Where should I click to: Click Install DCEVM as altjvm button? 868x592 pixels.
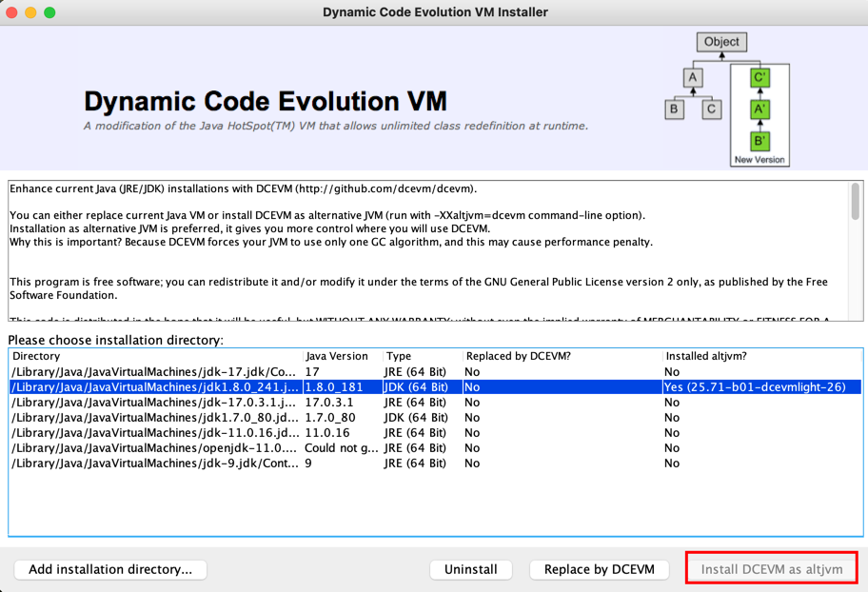click(x=772, y=569)
